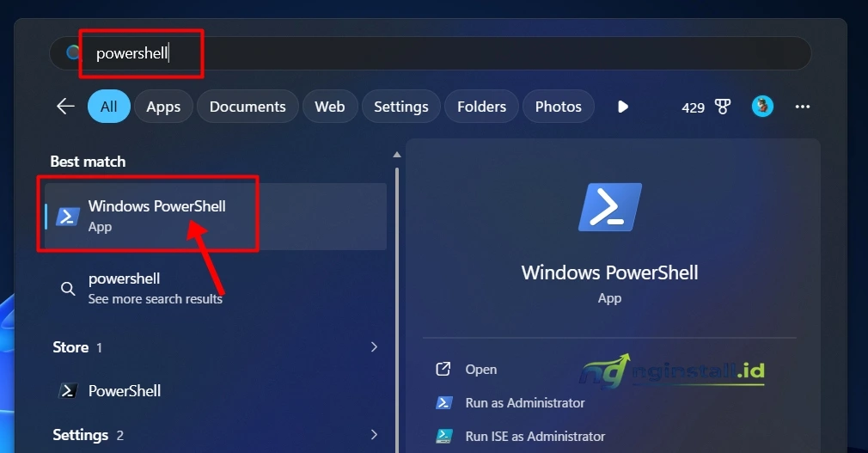Viewport: 868px width, 453px height.
Task: Open the user profile avatar
Action: click(x=762, y=107)
